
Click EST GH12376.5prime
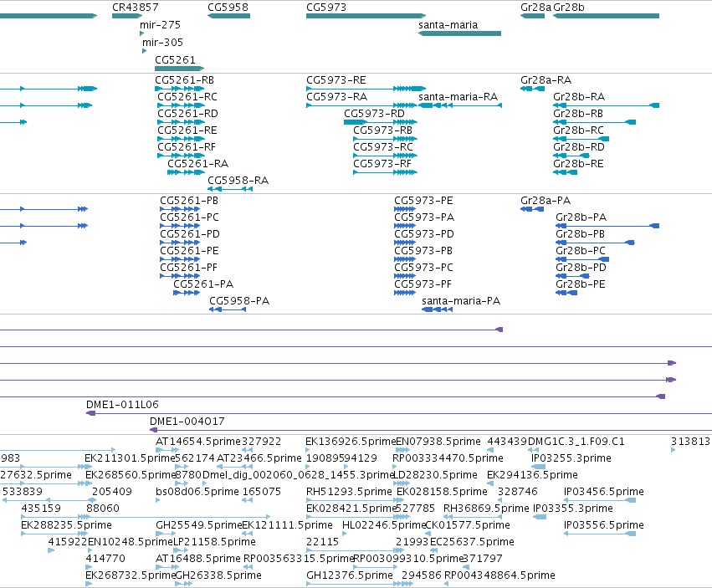tap(360, 584)
